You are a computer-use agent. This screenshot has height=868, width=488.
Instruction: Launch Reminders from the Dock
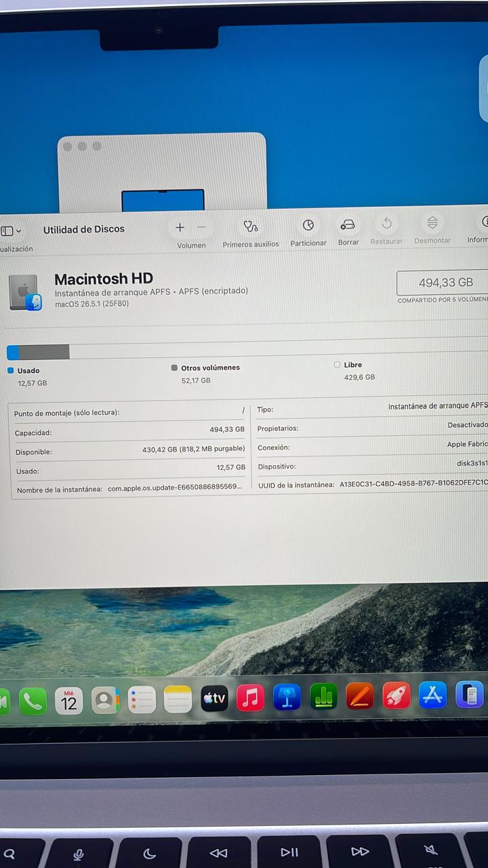click(142, 700)
